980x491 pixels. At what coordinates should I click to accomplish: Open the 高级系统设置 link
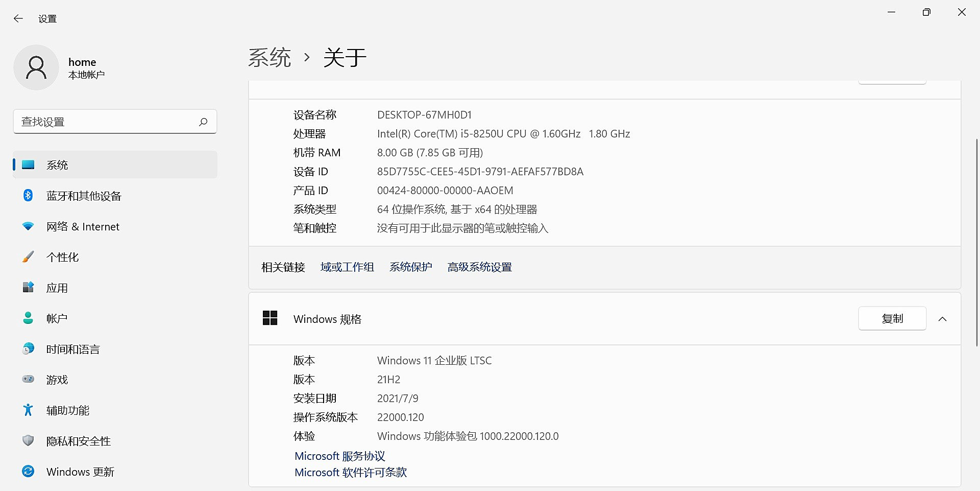[x=480, y=267]
